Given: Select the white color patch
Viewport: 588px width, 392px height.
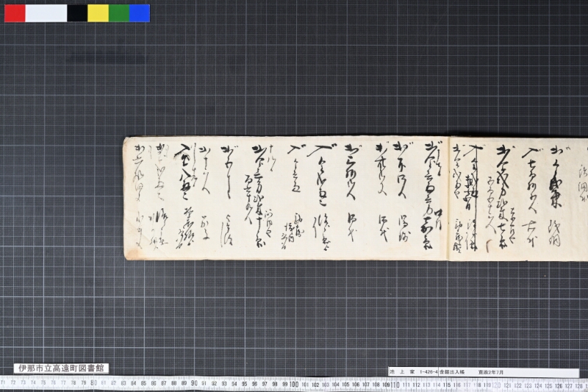Looking at the screenshot, I should 46,13.
